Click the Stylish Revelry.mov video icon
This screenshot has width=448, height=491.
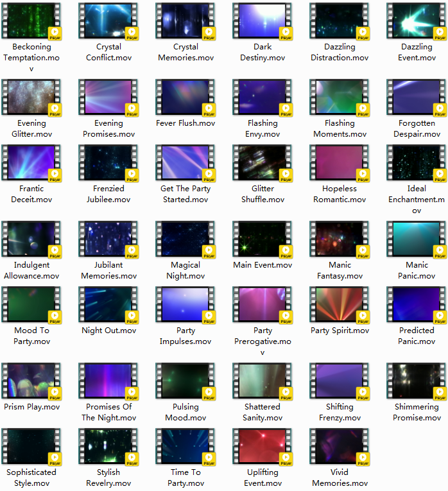click(x=108, y=446)
